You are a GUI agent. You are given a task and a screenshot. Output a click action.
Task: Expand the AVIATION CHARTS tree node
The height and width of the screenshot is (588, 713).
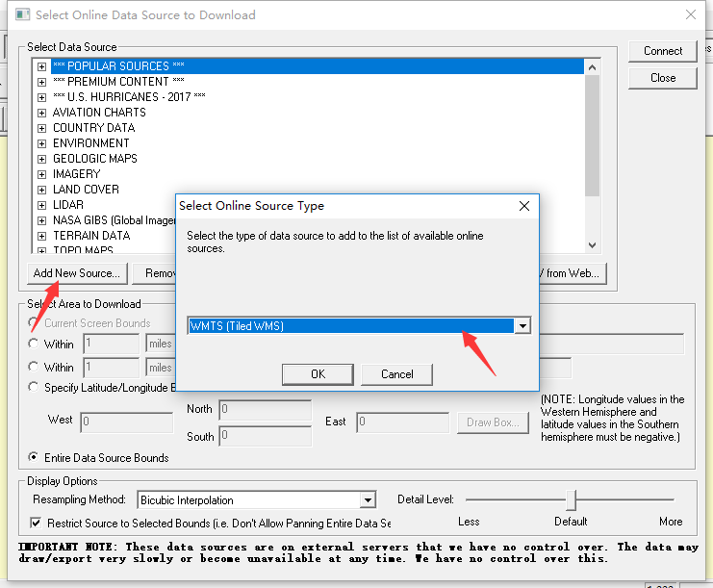[41, 113]
